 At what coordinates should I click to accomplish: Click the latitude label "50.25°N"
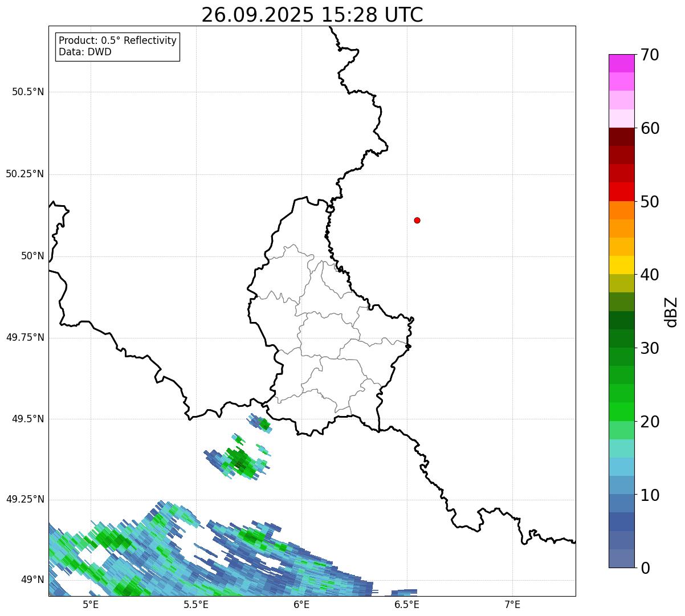[x=25, y=174]
